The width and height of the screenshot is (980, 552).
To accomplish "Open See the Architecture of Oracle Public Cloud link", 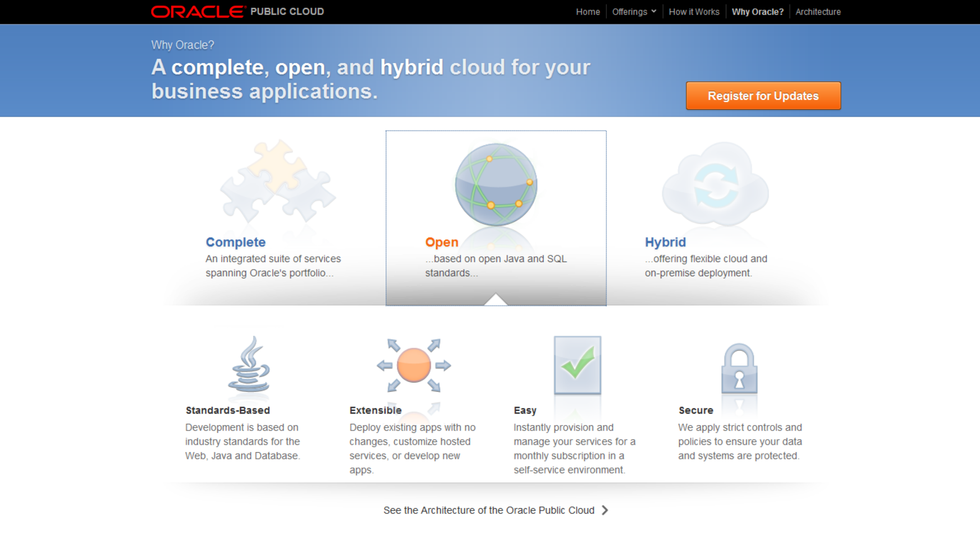I will (x=489, y=510).
